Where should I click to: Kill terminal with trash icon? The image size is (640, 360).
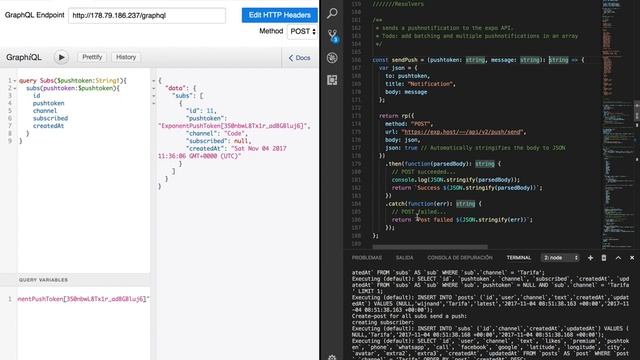point(604,258)
